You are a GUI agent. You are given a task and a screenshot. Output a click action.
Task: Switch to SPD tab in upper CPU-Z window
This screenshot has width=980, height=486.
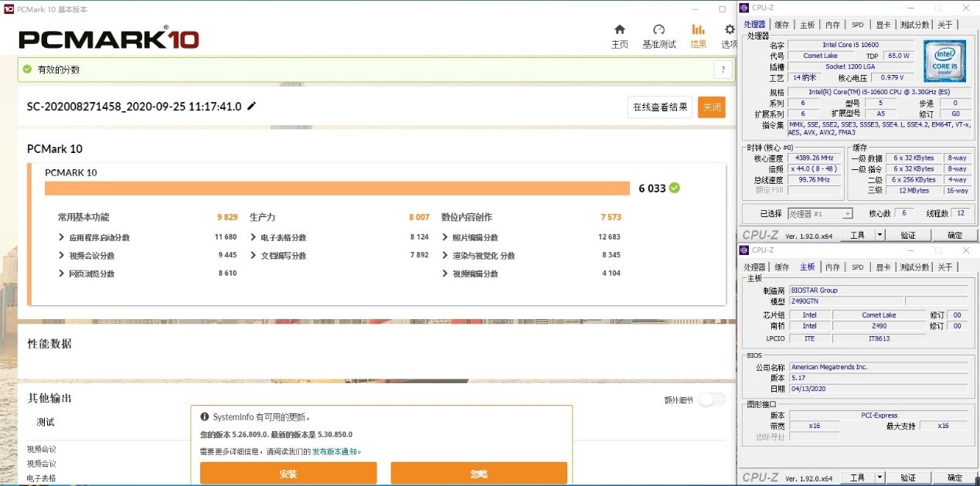click(857, 25)
